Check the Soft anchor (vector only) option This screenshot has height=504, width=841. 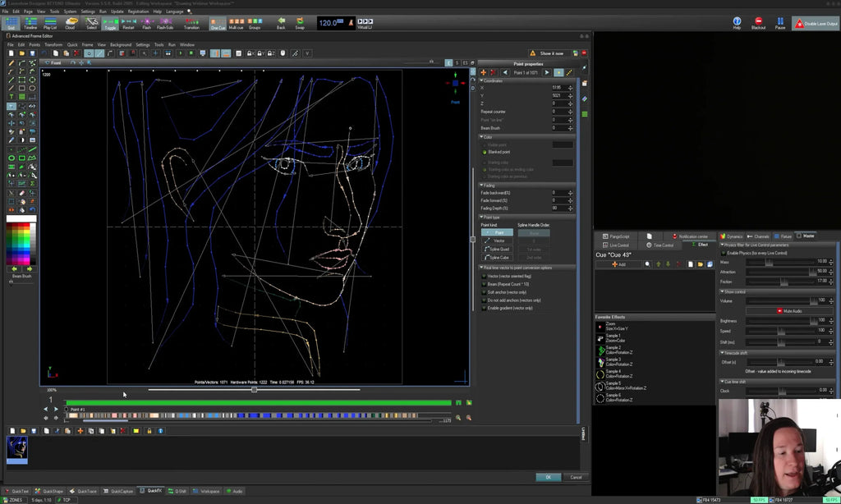pyautogui.click(x=485, y=293)
